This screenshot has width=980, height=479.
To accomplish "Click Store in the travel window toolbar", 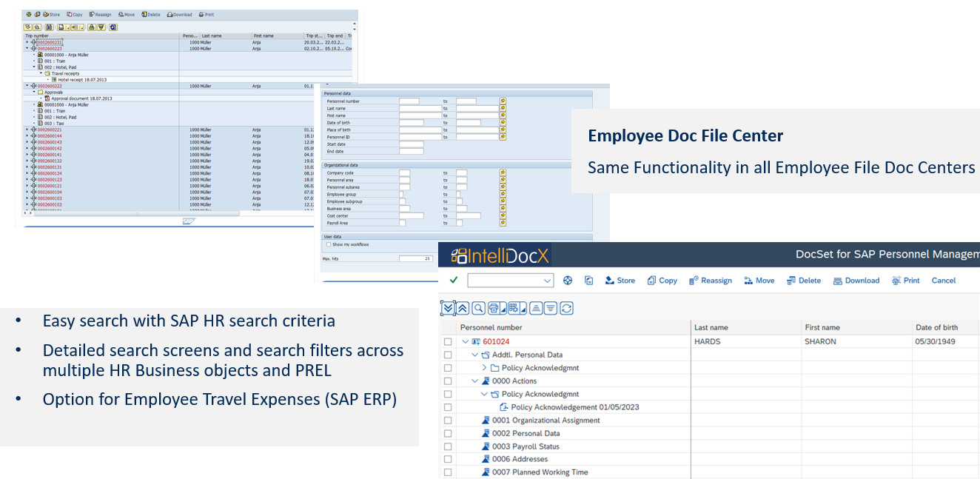I will coord(52,14).
